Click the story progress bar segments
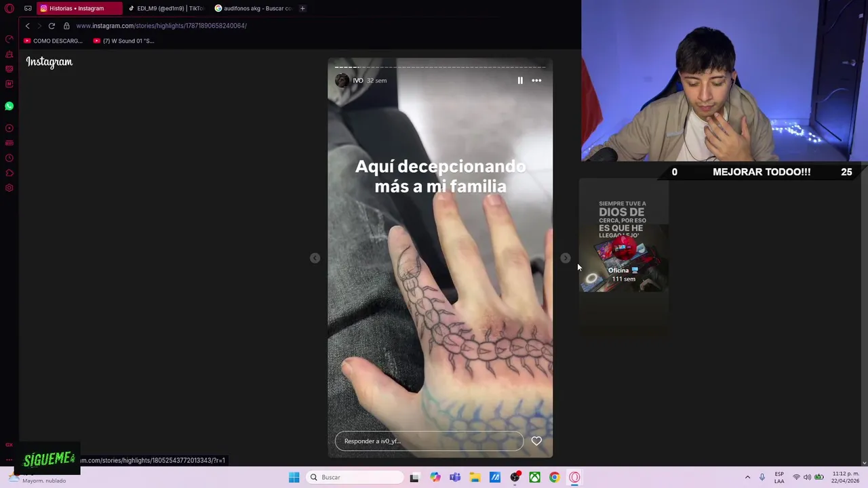868x488 pixels. tap(440, 67)
